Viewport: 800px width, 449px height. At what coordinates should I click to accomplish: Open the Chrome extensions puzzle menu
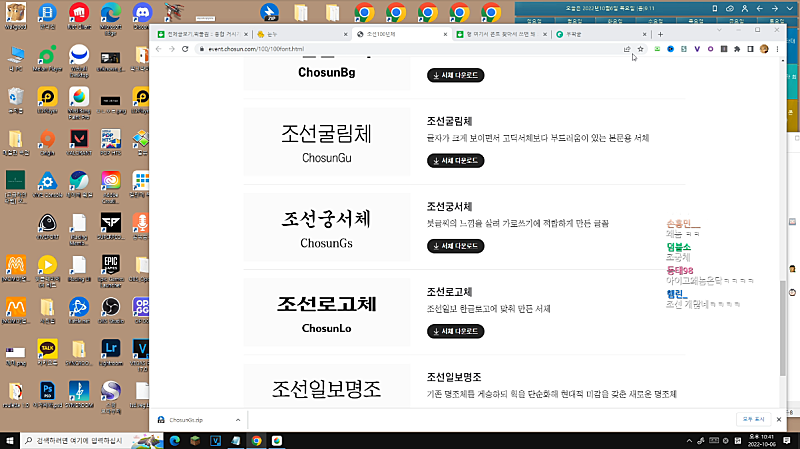(x=737, y=49)
